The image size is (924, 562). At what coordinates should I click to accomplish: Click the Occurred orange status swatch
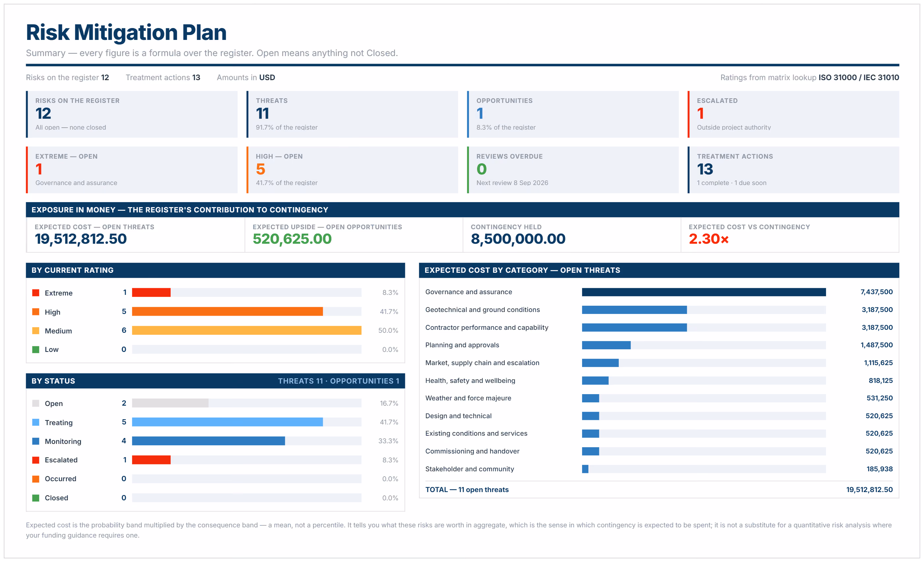coord(36,479)
